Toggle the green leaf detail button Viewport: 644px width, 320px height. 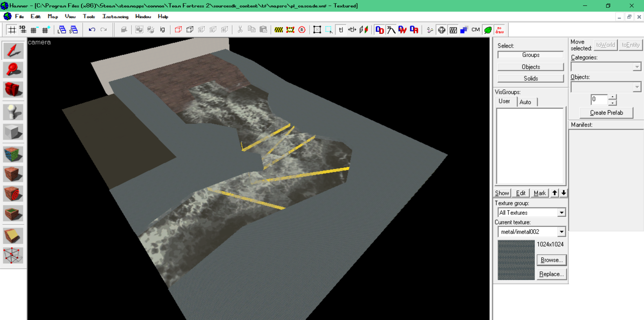(488, 30)
